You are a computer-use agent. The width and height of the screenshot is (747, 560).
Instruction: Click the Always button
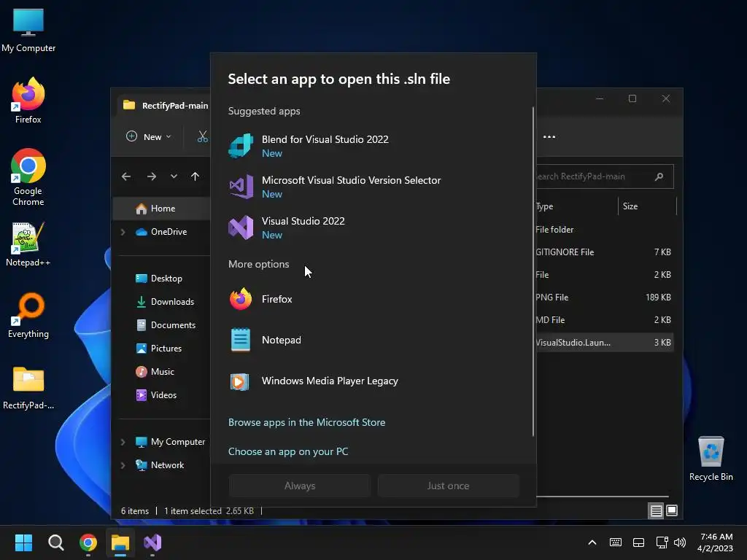pos(300,486)
